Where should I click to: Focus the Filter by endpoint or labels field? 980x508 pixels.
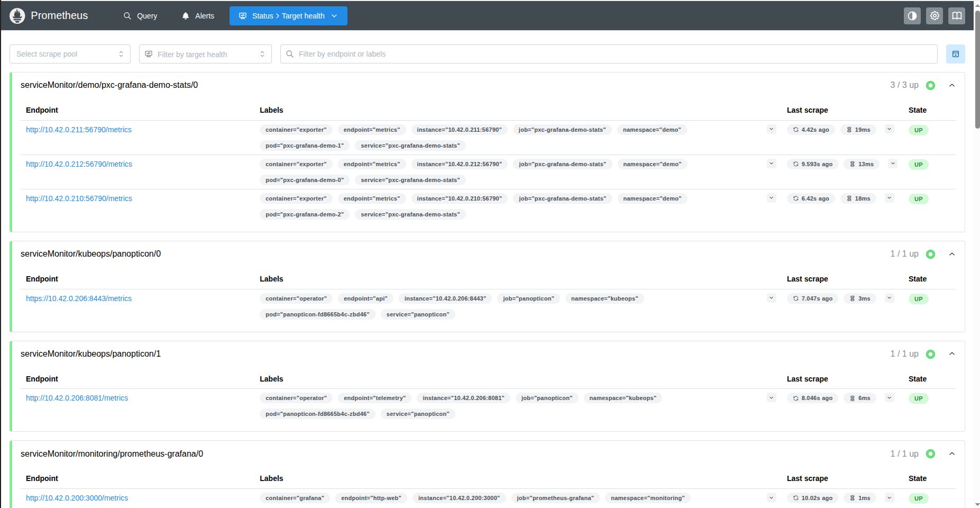(609, 54)
